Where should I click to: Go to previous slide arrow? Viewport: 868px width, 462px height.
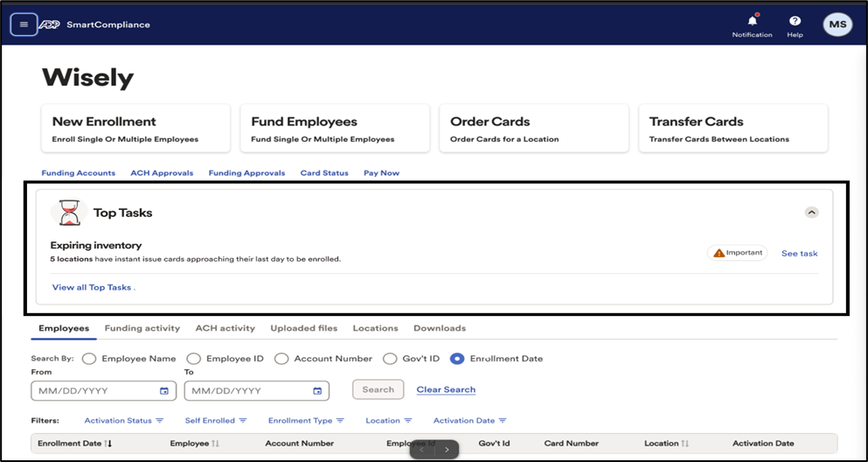422,450
